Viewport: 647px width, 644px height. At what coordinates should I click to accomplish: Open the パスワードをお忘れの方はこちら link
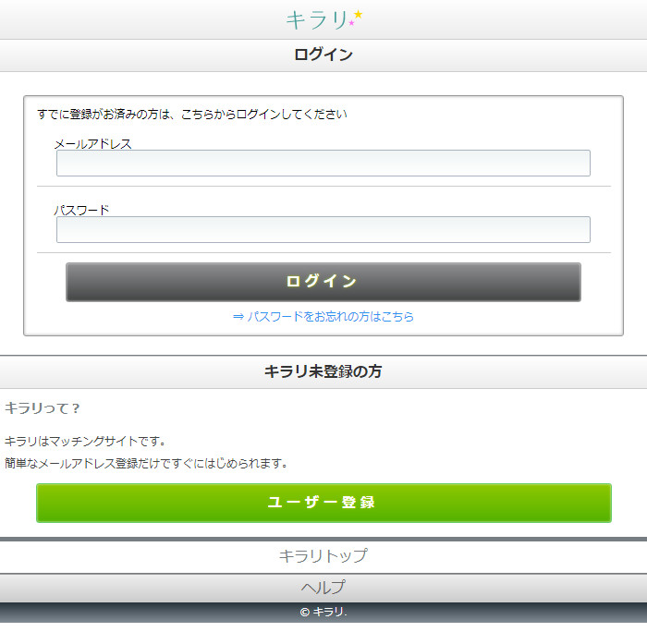point(323,316)
